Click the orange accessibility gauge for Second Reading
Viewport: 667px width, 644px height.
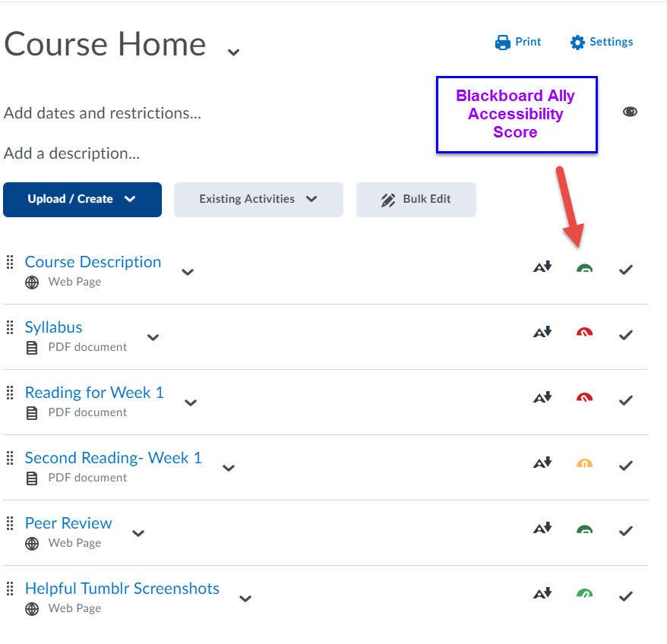pyautogui.click(x=584, y=464)
